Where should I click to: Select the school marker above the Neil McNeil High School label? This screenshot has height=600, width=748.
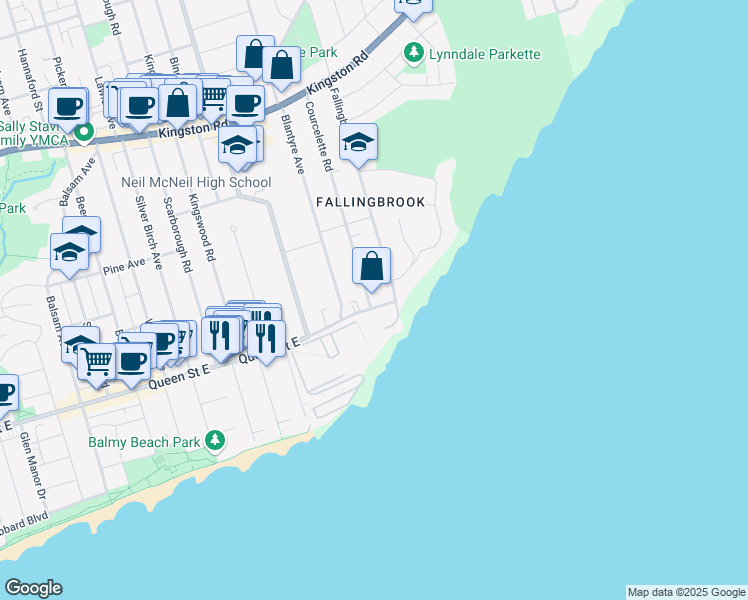pos(237,148)
